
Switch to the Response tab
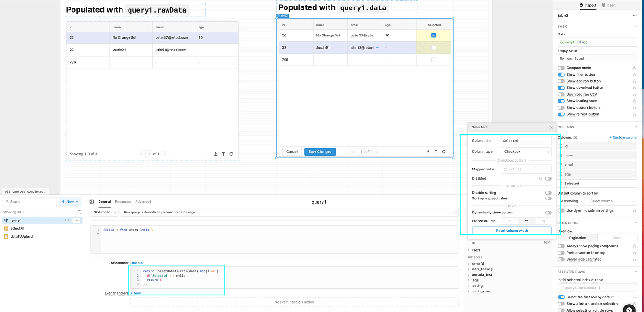tap(123, 202)
